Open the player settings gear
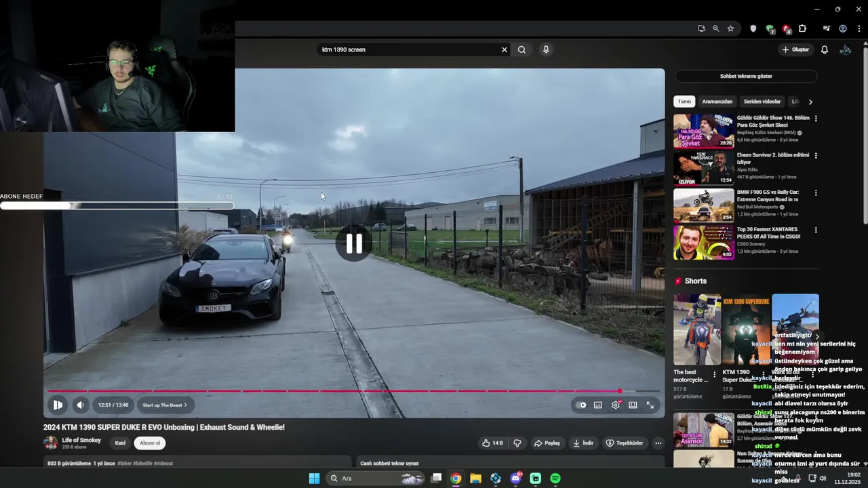 point(616,405)
